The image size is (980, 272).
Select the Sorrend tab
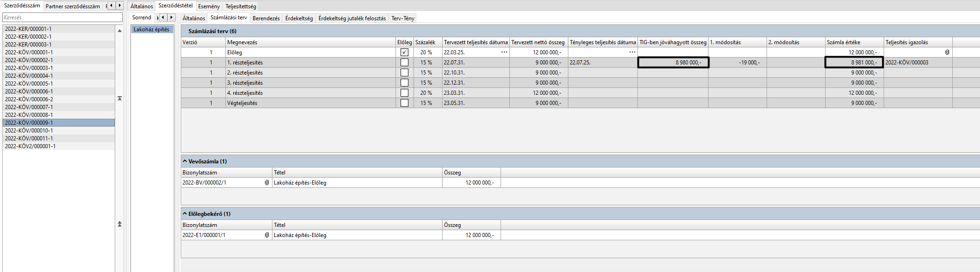coord(142,17)
